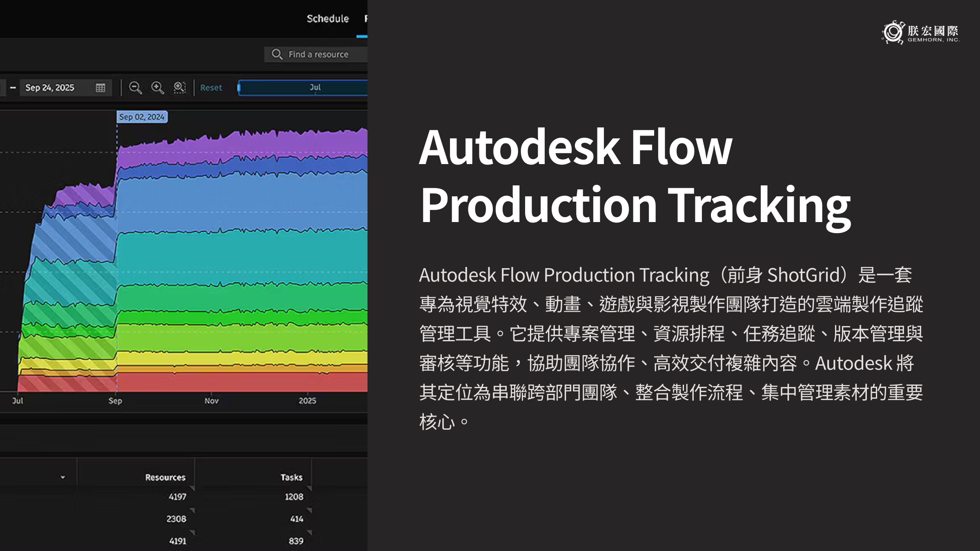Click the 1208 tasks cell
This screenshot has width=980, height=551.
[x=294, y=497]
